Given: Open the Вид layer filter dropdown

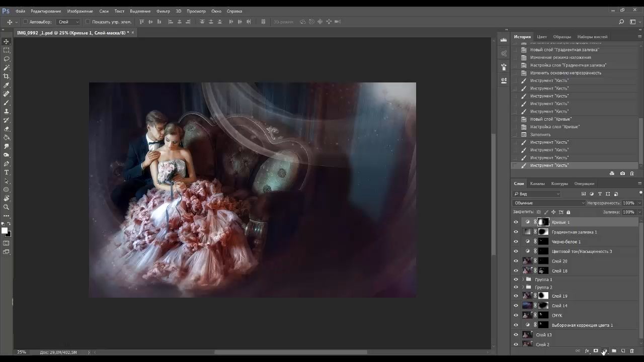Looking at the screenshot, I should tap(537, 194).
